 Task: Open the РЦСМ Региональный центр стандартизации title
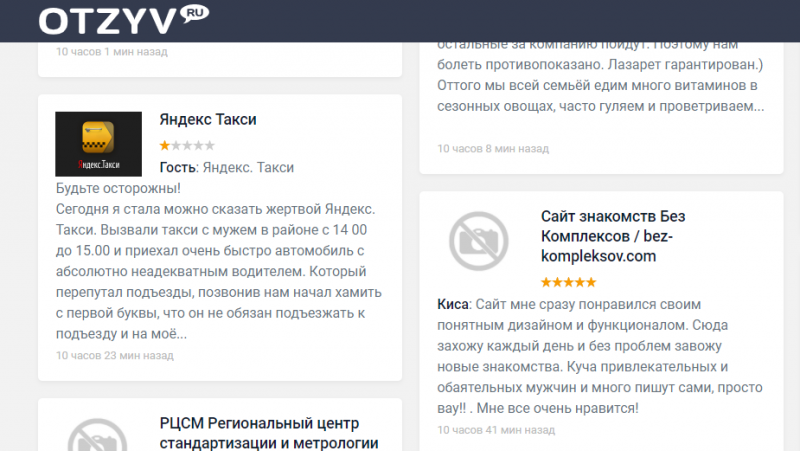(x=269, y=433)
